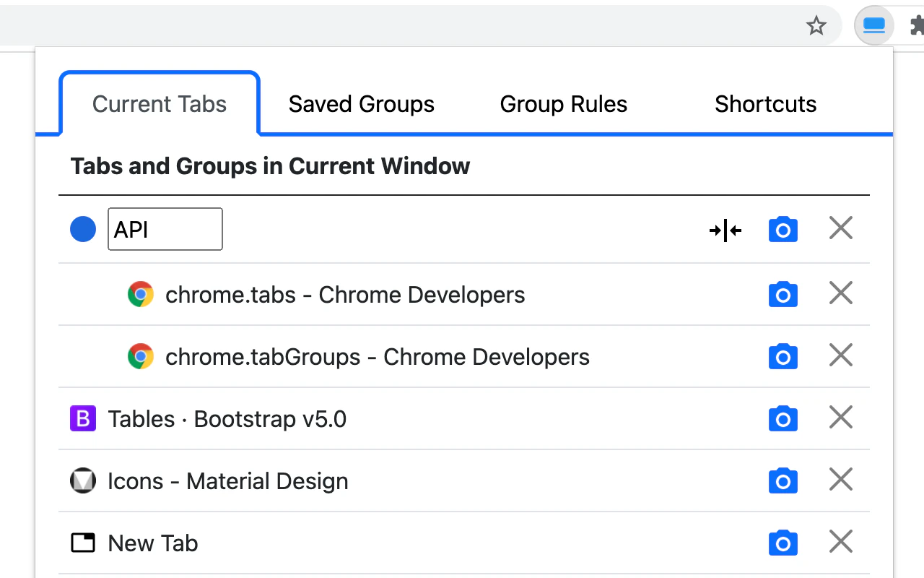Edit the API group name field
This screenshot has height=578, width=924.
point(165,230)
